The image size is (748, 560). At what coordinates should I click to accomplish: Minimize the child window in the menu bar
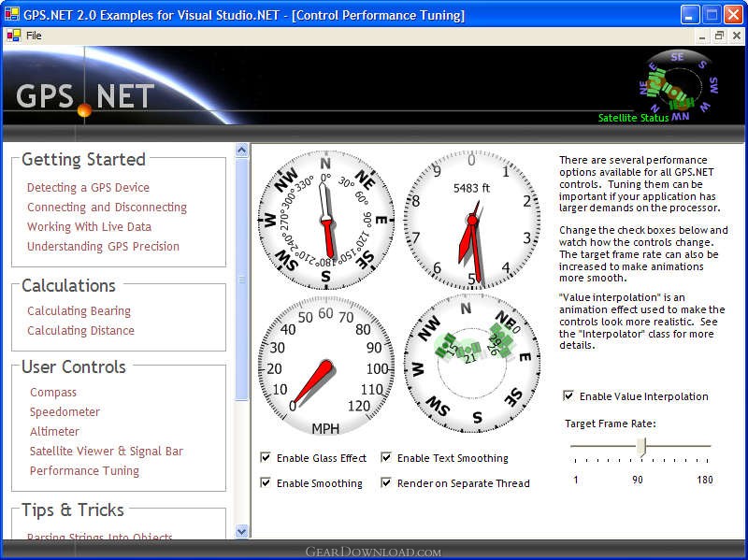702,36
